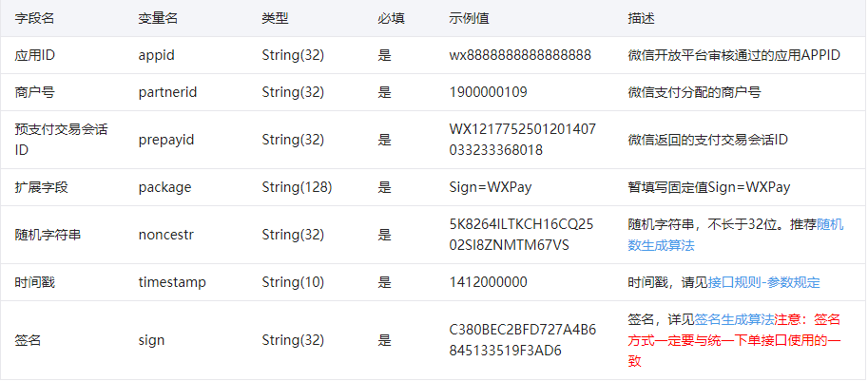Screen dimensions: 868x381
Task: Select the 签名 field name cell
Action: coord(28,340)
